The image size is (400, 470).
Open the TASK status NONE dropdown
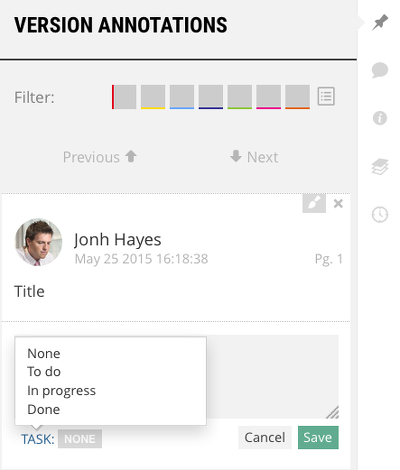tap(80, 439)
